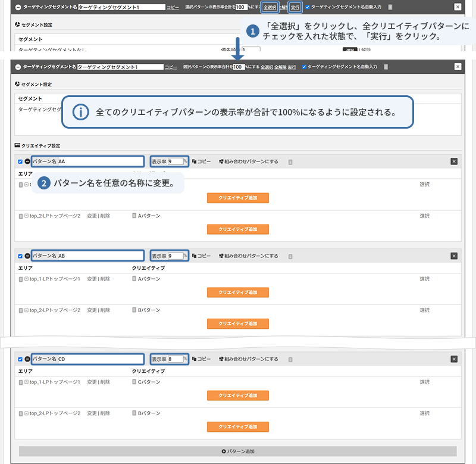Collapse pattern AB with its minus icon

(27, 256)
